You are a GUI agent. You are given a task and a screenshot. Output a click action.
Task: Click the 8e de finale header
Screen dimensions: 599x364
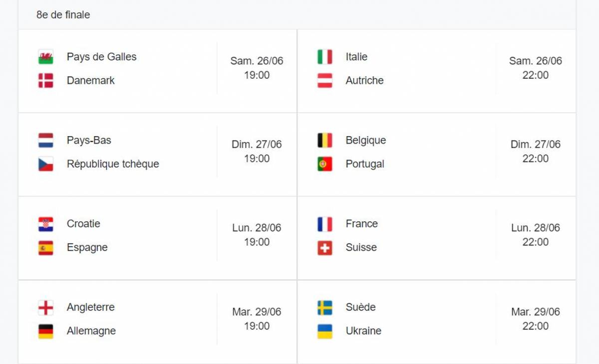pos(63,15)
